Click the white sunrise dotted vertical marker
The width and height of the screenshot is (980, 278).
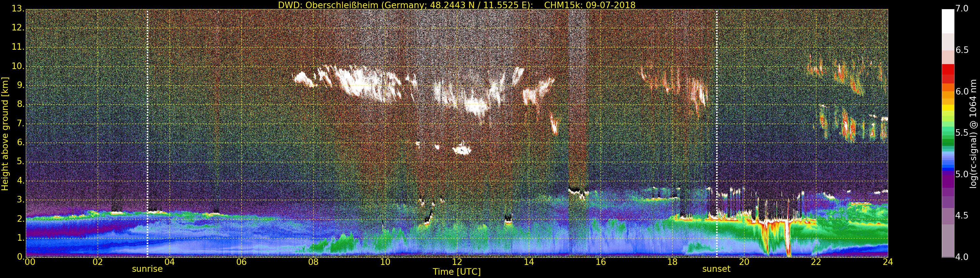tap(147, 133)
